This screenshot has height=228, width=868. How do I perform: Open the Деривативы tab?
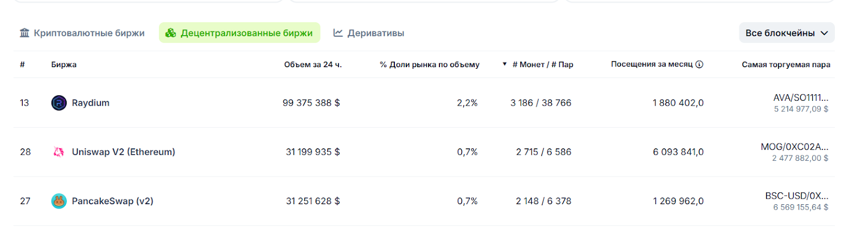(x=369, y=33)
